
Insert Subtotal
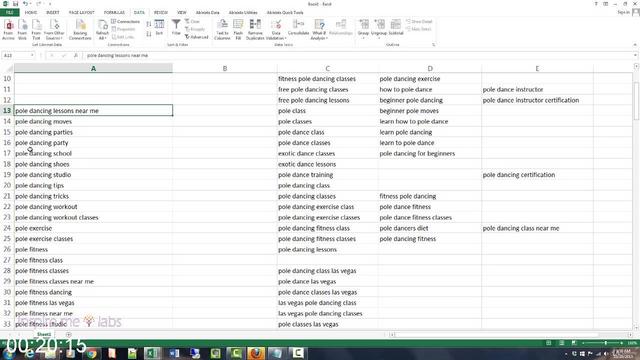point(396,28)
